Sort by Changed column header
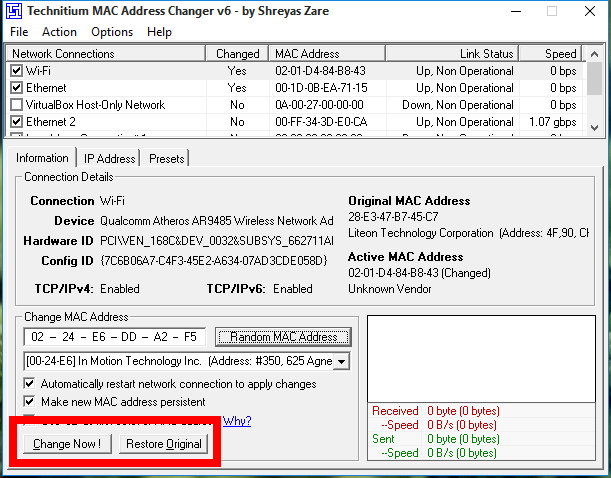 pyautogui.click(x=237, y=53)
